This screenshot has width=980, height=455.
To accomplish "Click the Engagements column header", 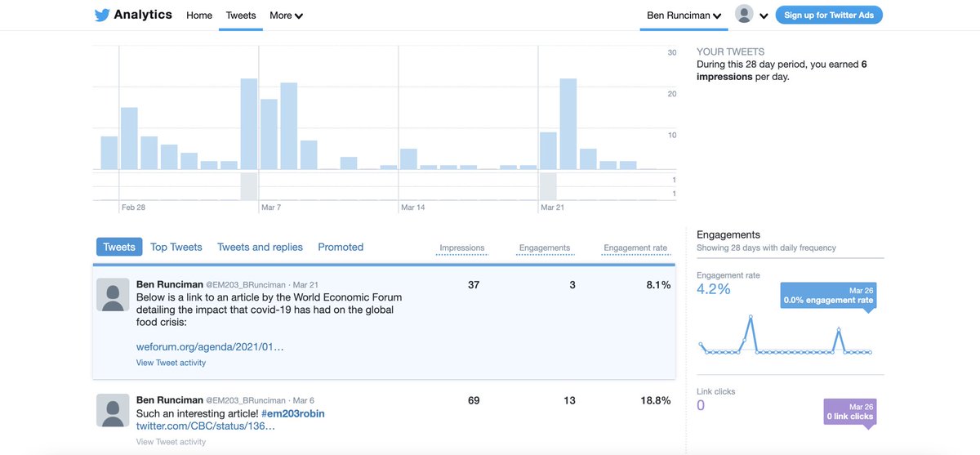I will point(545,248).
